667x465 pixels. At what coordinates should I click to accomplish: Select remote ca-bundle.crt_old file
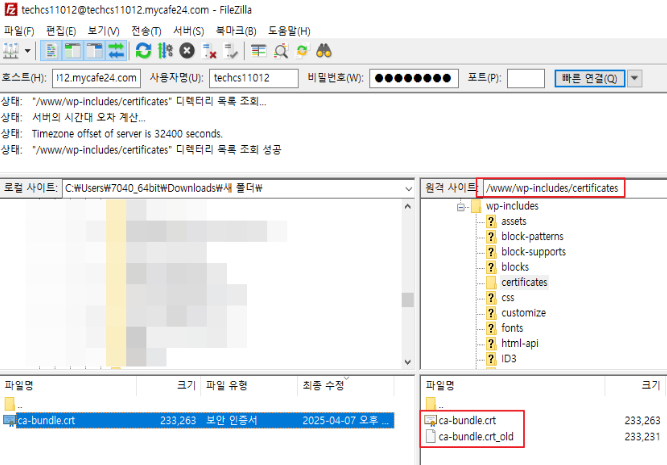click(476, 437)
